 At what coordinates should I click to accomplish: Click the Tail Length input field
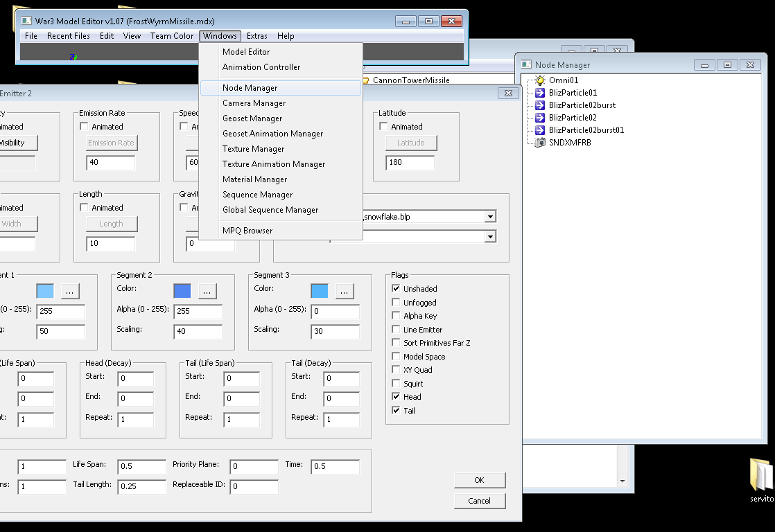[142, 486]
